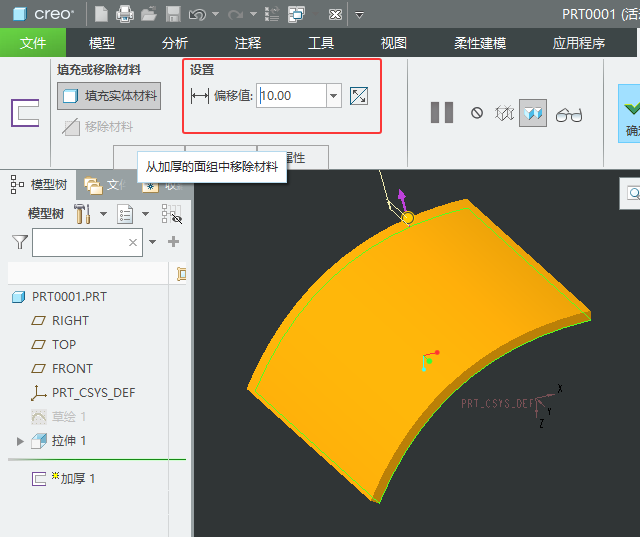
Task: Click the Save floppy disk icon
Action: pos(173,14)
